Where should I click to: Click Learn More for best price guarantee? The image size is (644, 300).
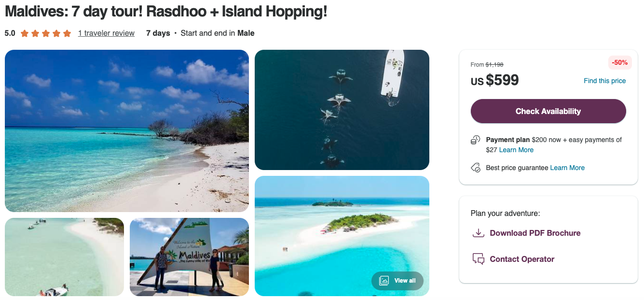(x=567, y=168)
